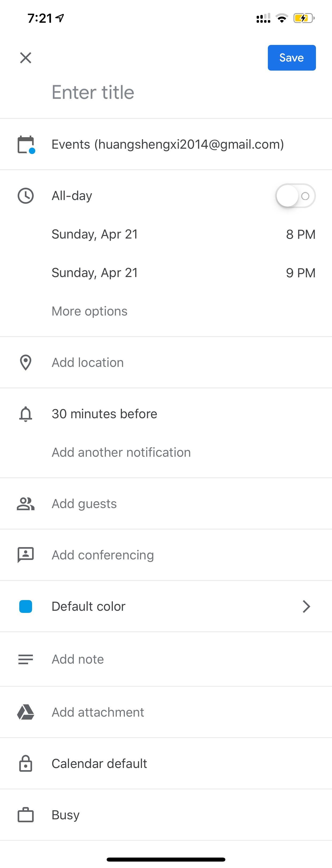Tap Add another notification

tap(121, 452)
